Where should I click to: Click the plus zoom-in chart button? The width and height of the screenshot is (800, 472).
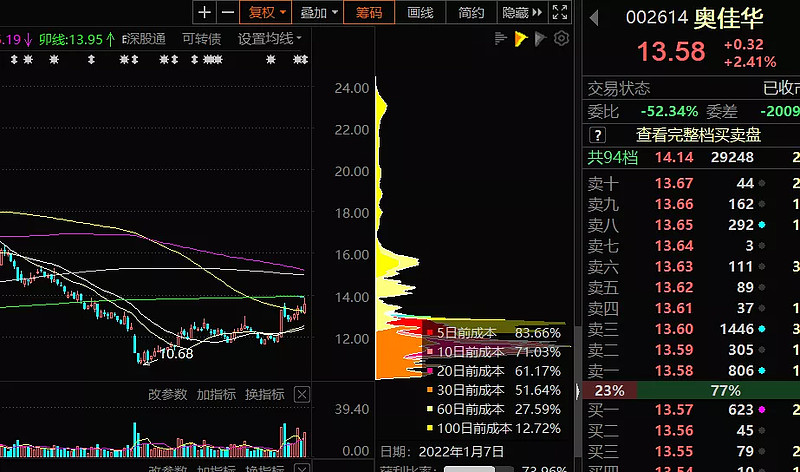click(x=205, y=12)
